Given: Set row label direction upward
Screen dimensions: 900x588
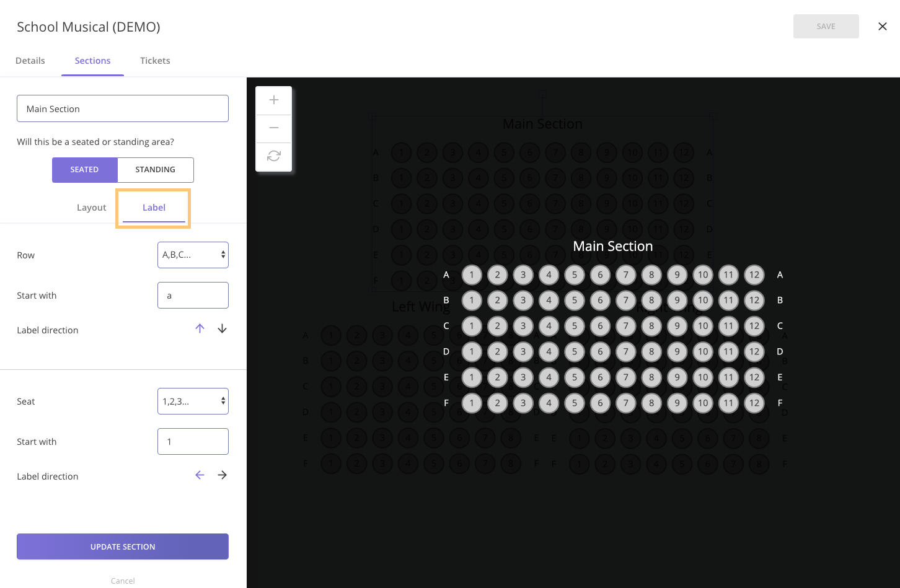Looking at the screenshot, I should (x=200, y=328).
